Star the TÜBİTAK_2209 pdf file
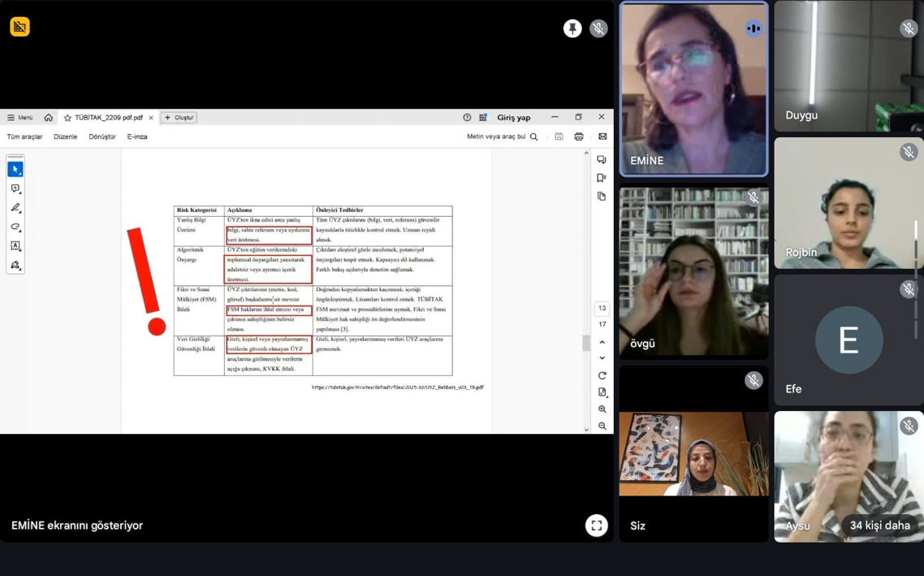This screenshot has width=924, height=576. pos(67,118)
